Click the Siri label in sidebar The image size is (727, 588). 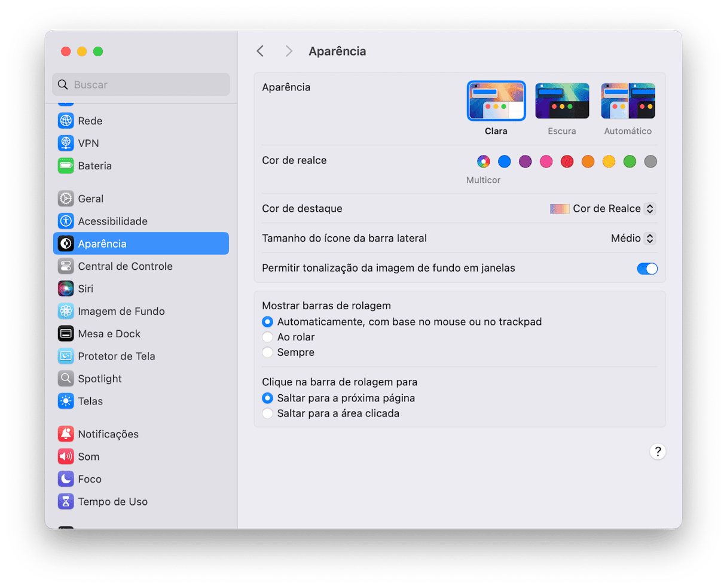85,289
